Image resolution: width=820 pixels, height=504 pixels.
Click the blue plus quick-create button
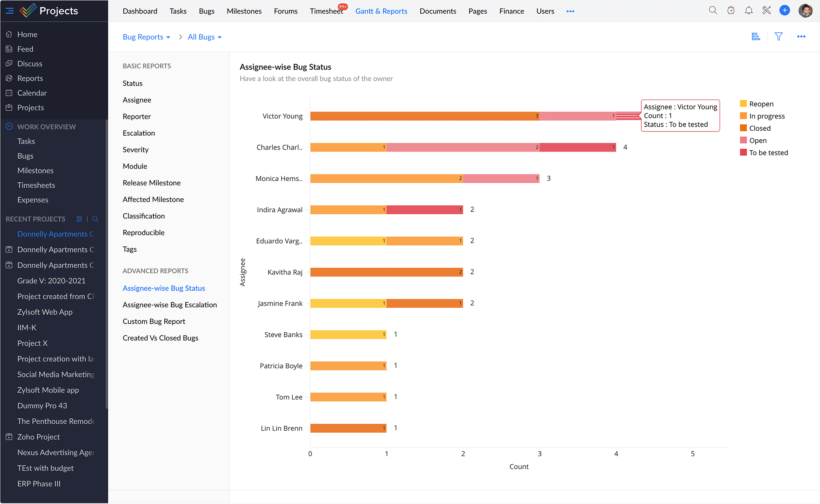coord(784,11)
